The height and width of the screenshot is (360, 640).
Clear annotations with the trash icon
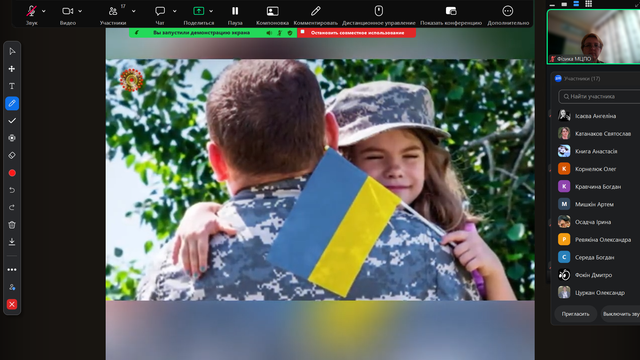coord(12,225)
